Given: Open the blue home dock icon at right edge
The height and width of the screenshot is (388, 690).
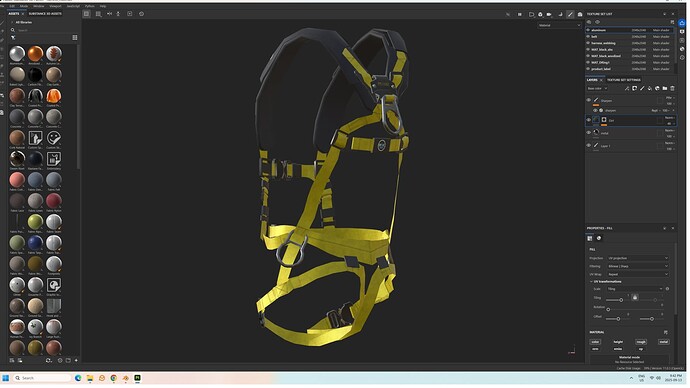Looking at the screenshot, I should click(682, 23).
